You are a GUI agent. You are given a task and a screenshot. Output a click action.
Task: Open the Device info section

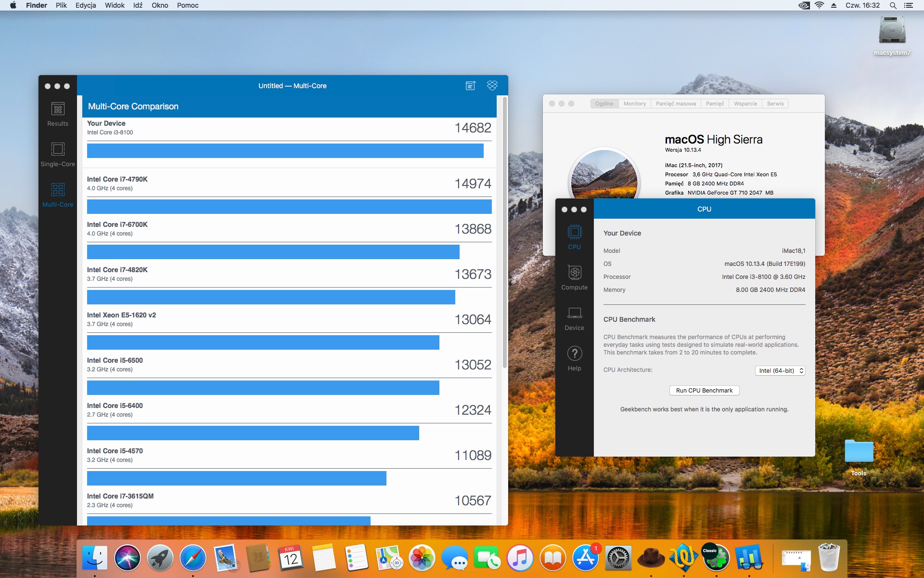tap(574, 318)
